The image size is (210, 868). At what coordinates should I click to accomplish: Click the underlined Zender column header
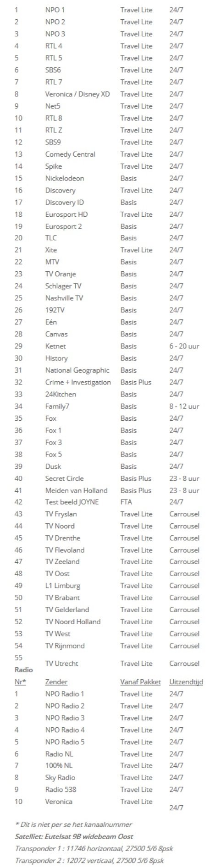(56, 682)
